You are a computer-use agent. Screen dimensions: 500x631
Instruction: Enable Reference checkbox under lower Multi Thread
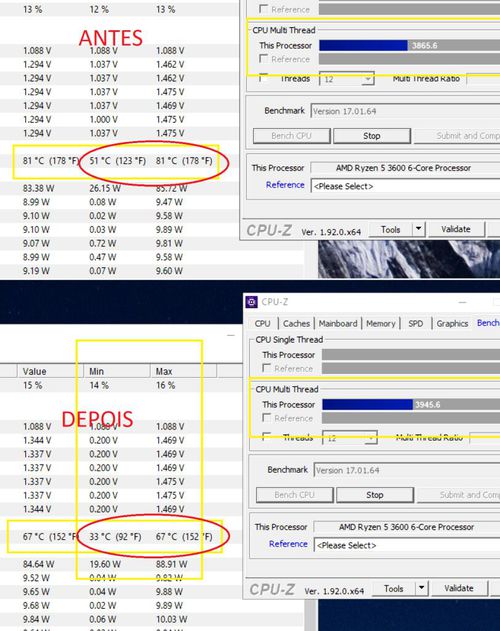click(x=266, y=418)
